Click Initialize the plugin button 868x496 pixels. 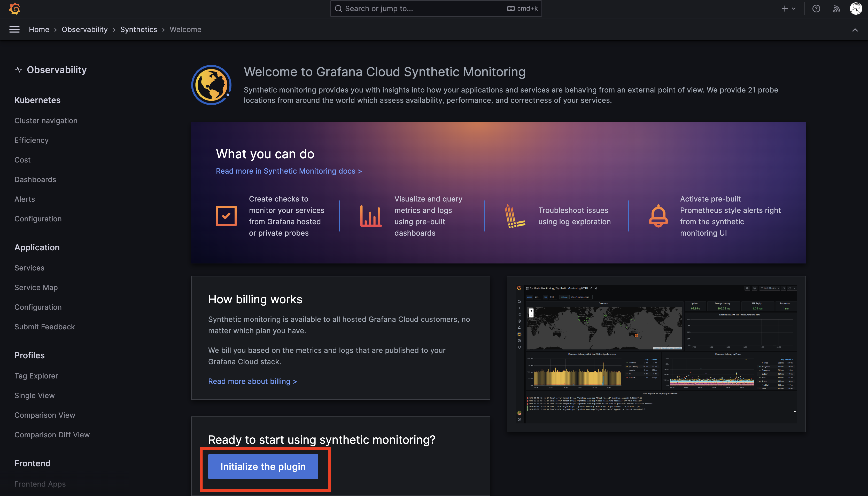(x=263, y=466)
